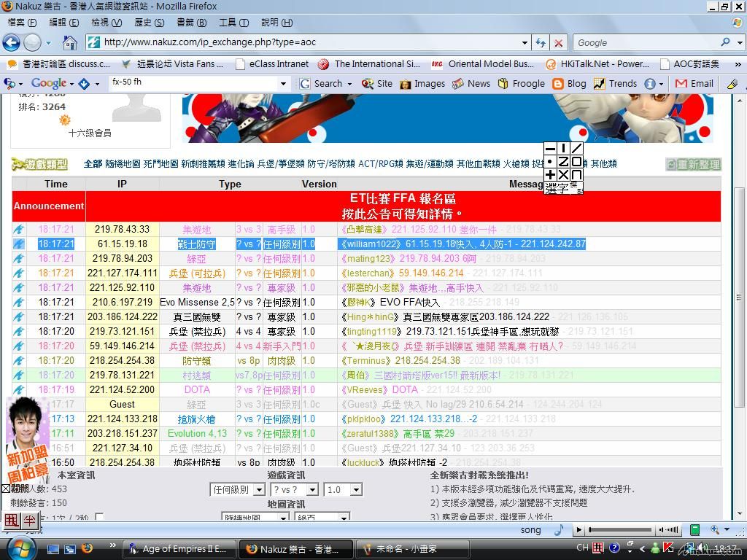Image resolution: width=747 pixels, height=560 pixels.
Task: Click the music note icon in status bar
Action: (559, 529)
